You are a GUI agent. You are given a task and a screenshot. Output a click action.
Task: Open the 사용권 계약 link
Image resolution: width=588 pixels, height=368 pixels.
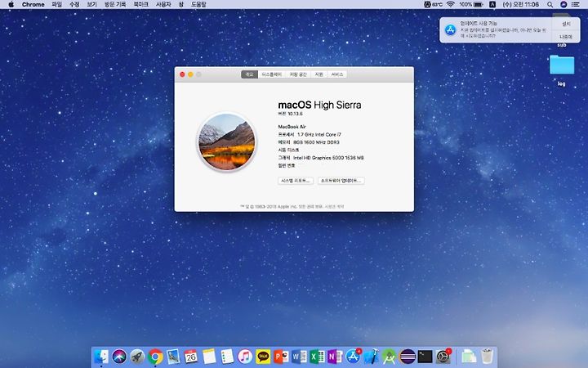pyautogui.click(x=334, y=207)
